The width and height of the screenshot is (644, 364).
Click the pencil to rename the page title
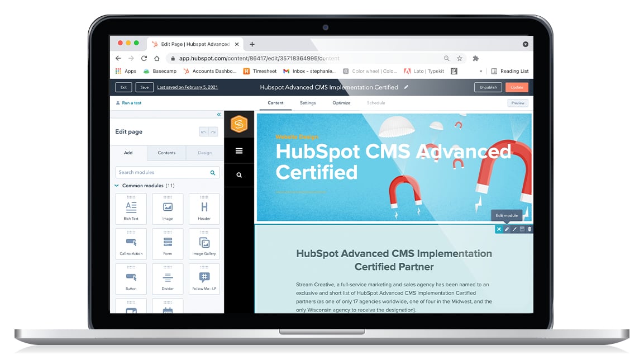tap(406, 87)
